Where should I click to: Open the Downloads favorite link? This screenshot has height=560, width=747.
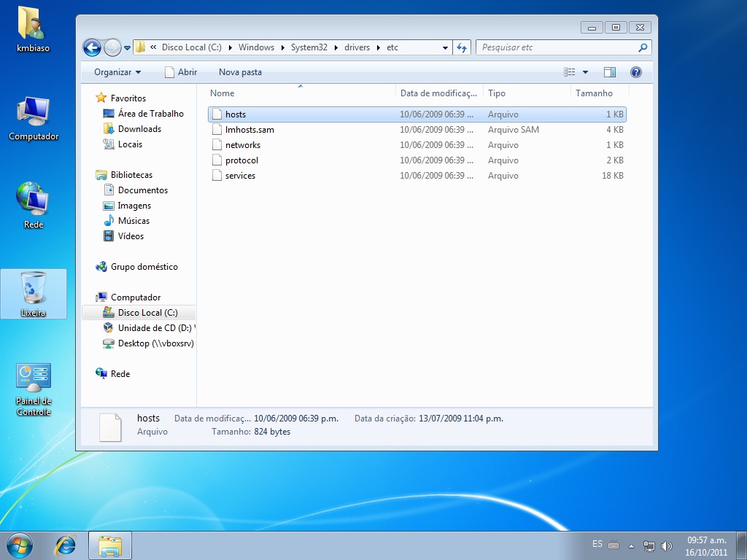click(x=139, y=129)
